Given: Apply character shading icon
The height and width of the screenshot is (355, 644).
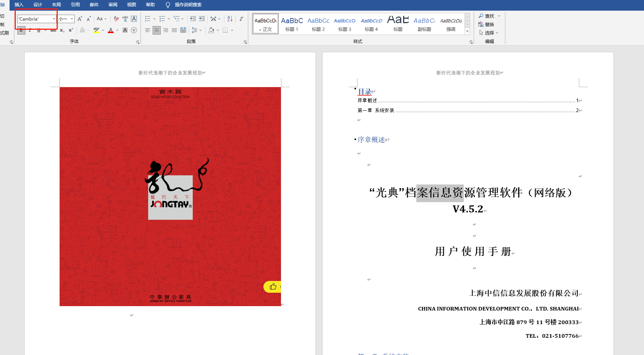Looking at the screenshot, I should (125, 30).
